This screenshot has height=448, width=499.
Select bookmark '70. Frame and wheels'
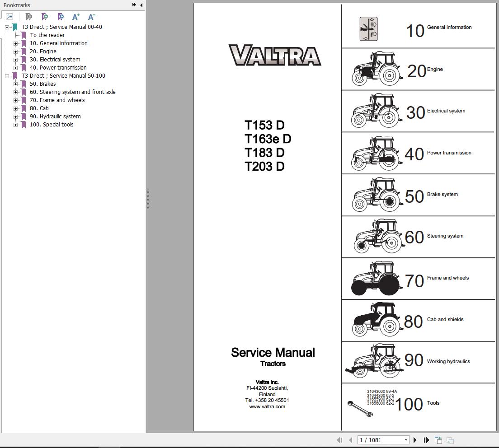pyautogui.click(x=57, y=100)
